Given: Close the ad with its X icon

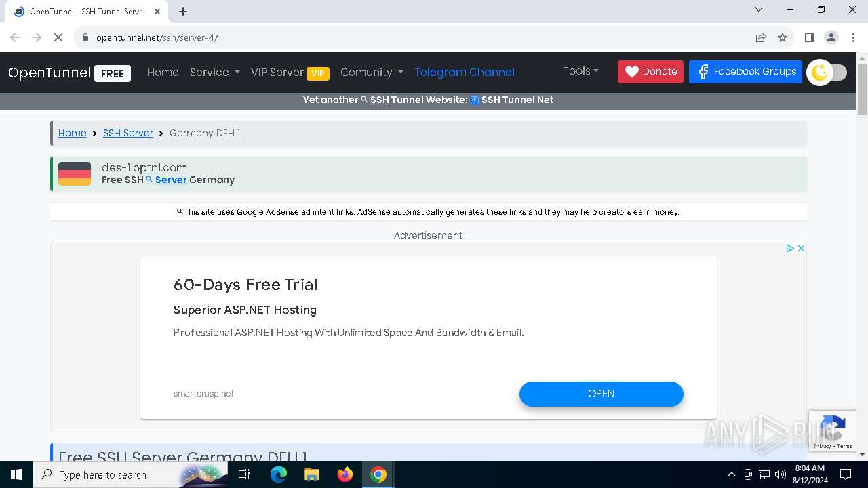Looking at the screenshot, I should 801,249.
